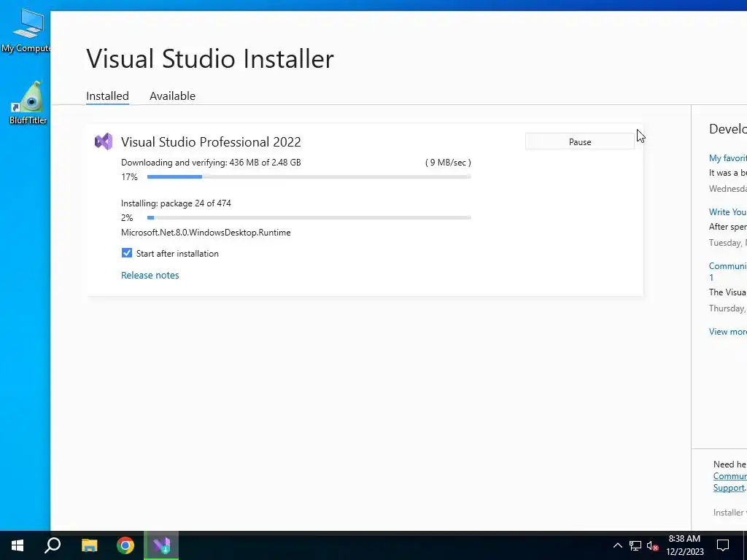This screenshot has height=560, width=747.
Task: Open the 'Write You' news article link
Action: pyautogui.click(x=727, y=212)
